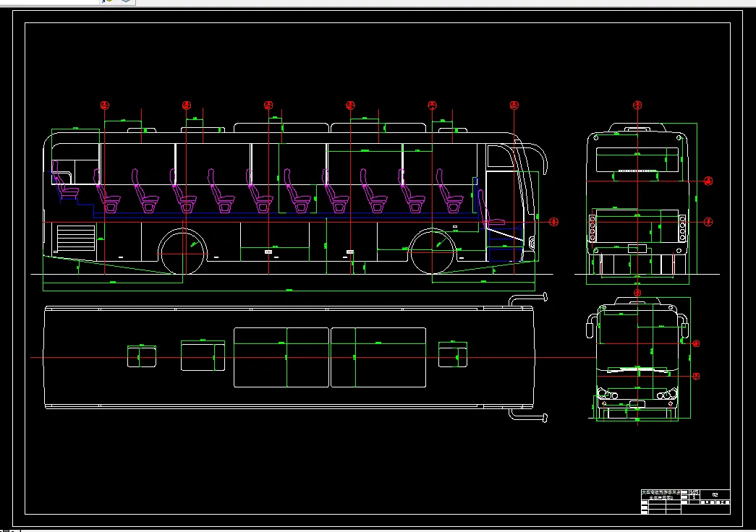Viewport: 756px width, 532px height.
Task: Pick the rightmost red section marker above side view
Action: click(x=514, y=105)
